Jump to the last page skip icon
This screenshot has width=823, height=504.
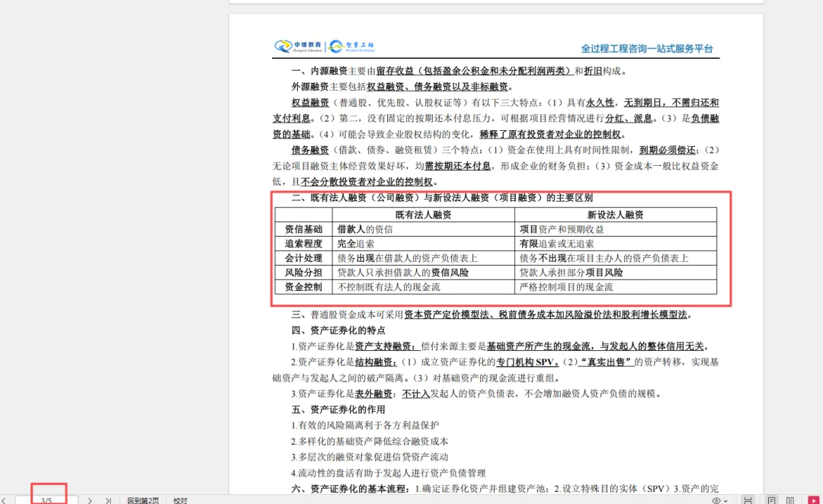[109, 500]
